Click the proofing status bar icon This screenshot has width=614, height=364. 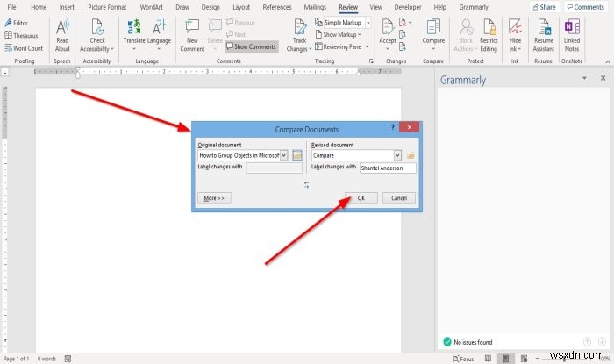click(x=68, y=359)
